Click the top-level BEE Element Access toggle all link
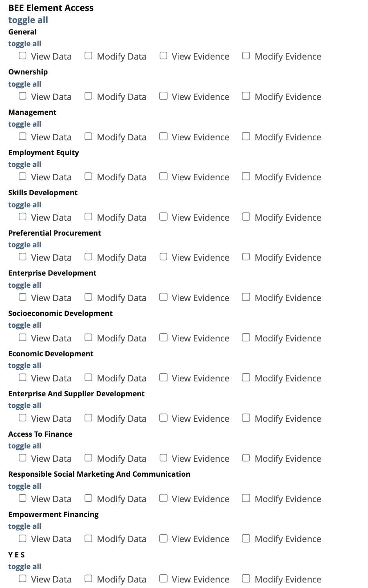Image resolution: width=368 pixels, height=588 pixels. (28, 20)
